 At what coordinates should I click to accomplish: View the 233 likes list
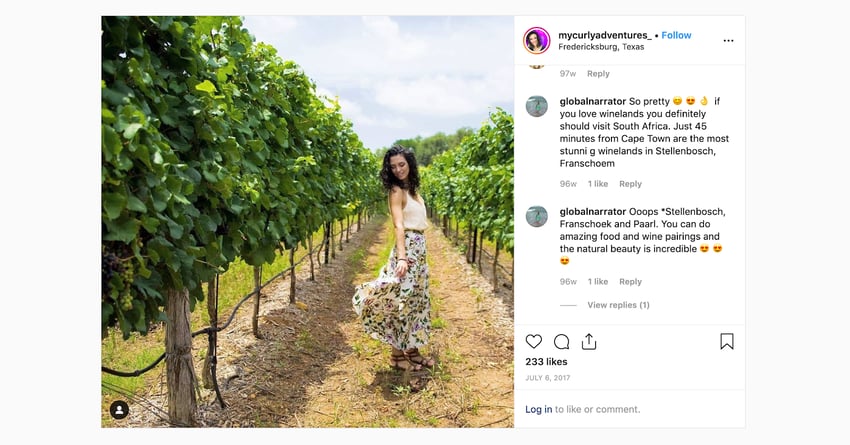pyautogui.click(x=546, y=362)
